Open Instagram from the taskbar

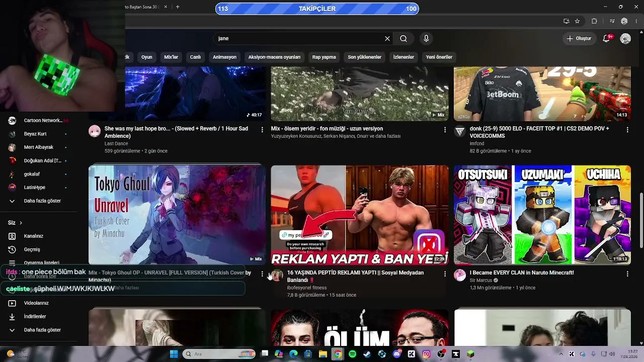tap(426, 354)
